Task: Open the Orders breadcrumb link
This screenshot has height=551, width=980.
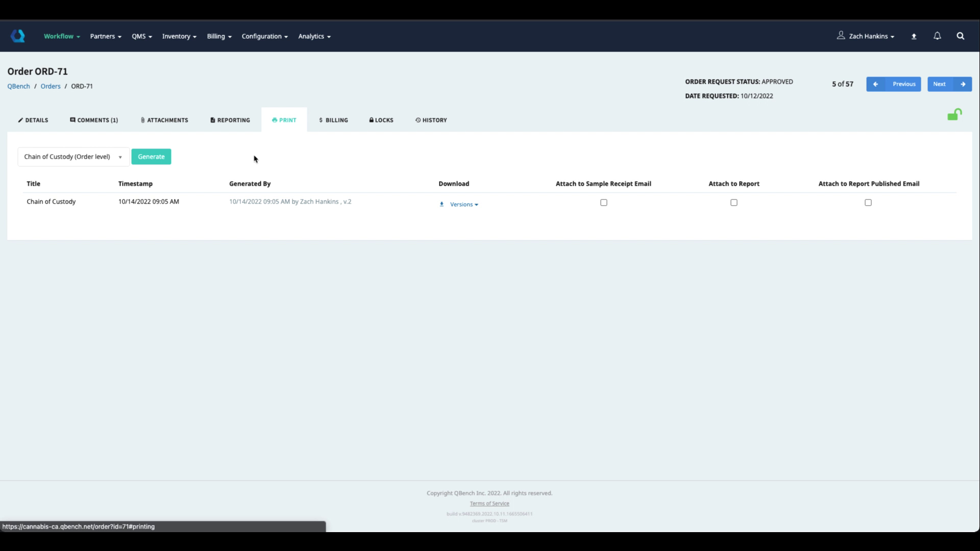Action: [x=51, y=86]
